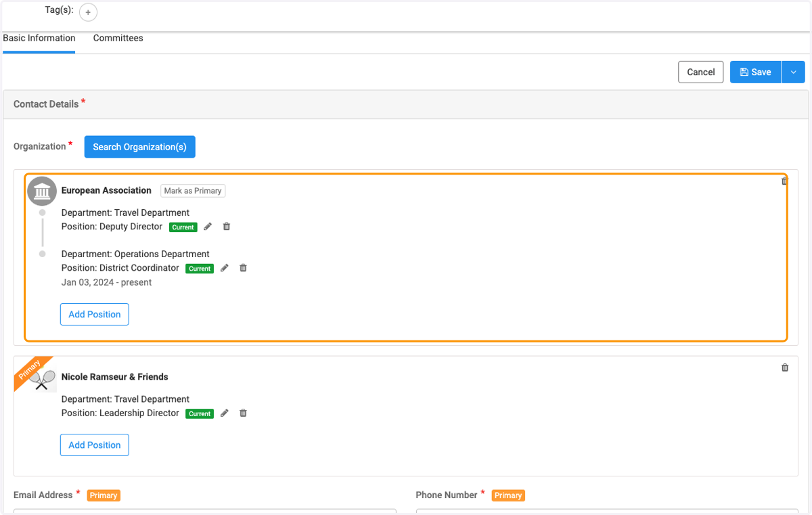812x515 pixels.
Task: Open Search Organization(s)
Action: click(x=140, y=147)
